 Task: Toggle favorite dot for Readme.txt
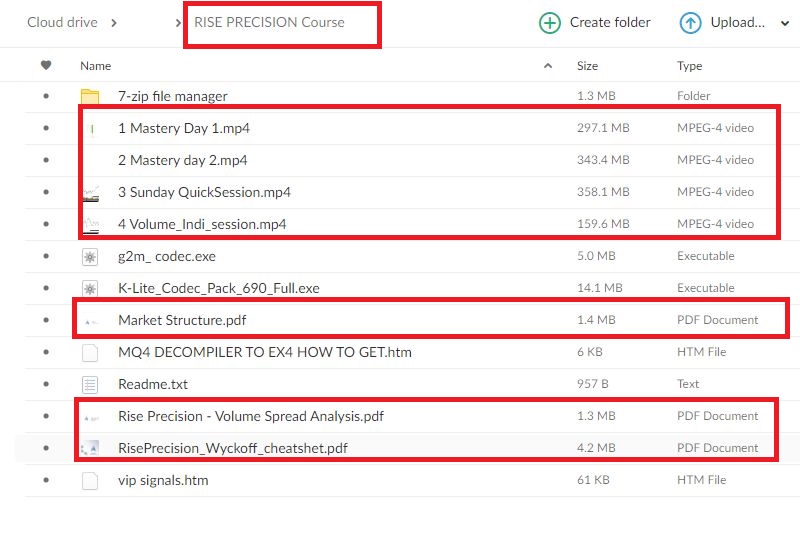pos(46,384)
